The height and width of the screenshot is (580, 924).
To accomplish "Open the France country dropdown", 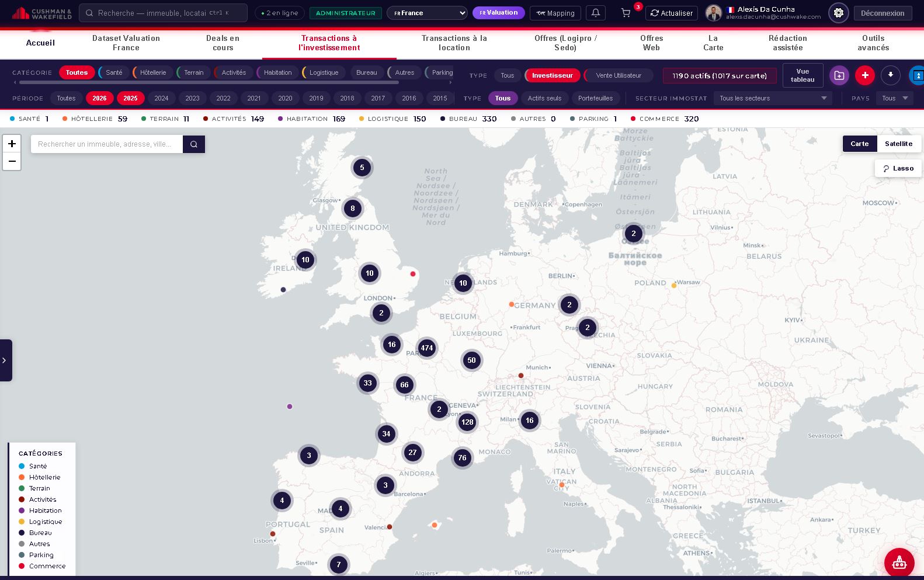I will (x=427, y=13).
